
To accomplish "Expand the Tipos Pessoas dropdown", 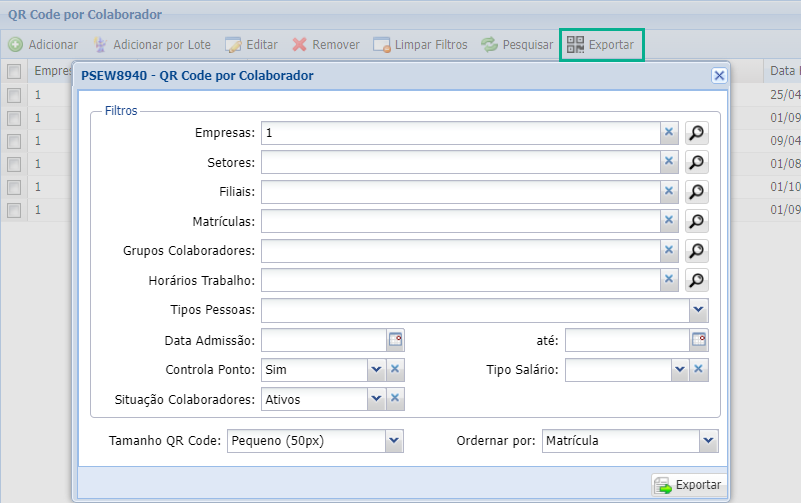I will 699,310.
